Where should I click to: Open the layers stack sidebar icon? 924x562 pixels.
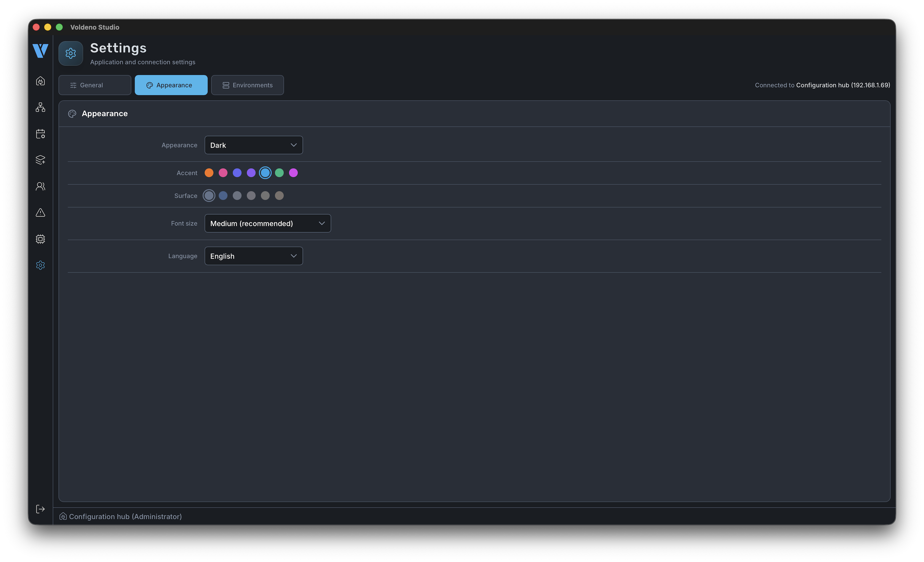[41, 160]
